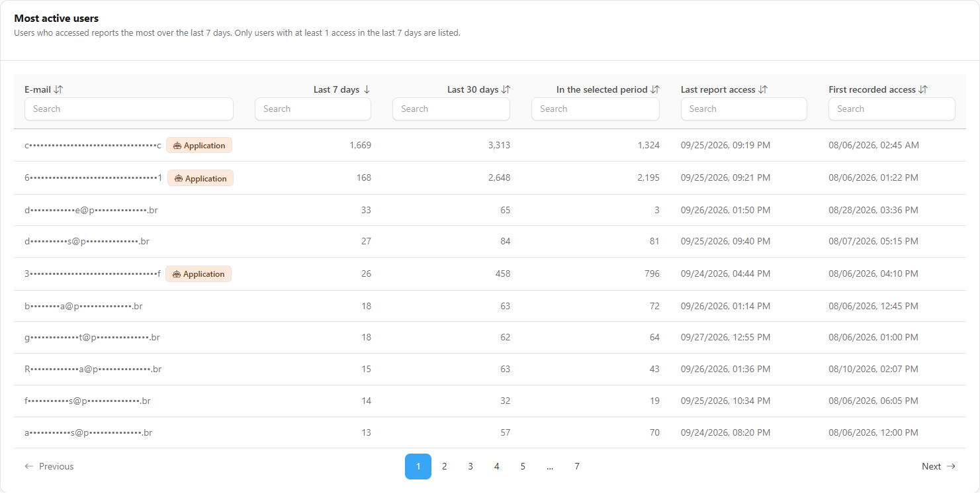Jump to page 4
Screen dimensions: 980x494
[x=496, y=466]
